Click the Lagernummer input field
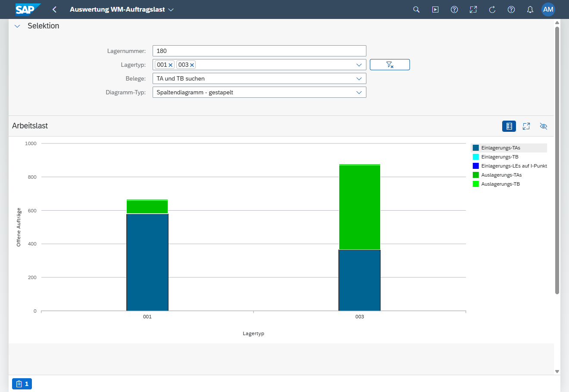Viewport: 569px width, 392px height. (x=259, y=51)
